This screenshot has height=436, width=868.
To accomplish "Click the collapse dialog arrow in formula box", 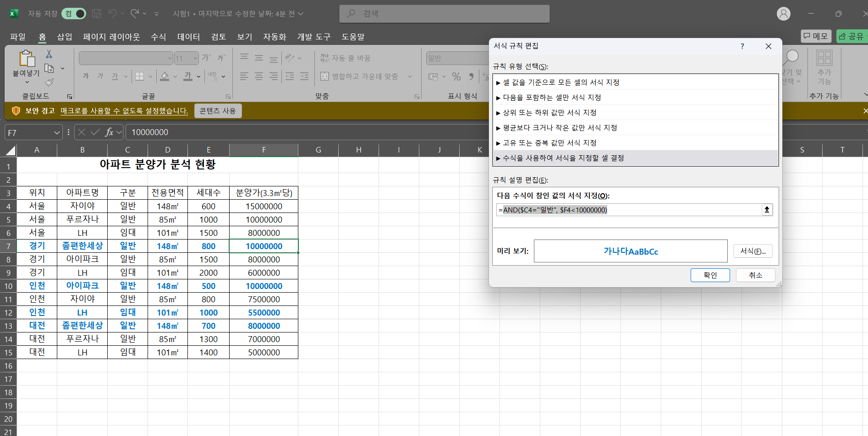I will (767, 210).
